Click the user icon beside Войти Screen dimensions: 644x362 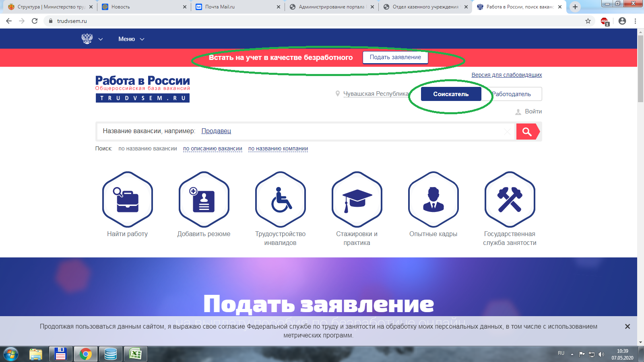518,112
